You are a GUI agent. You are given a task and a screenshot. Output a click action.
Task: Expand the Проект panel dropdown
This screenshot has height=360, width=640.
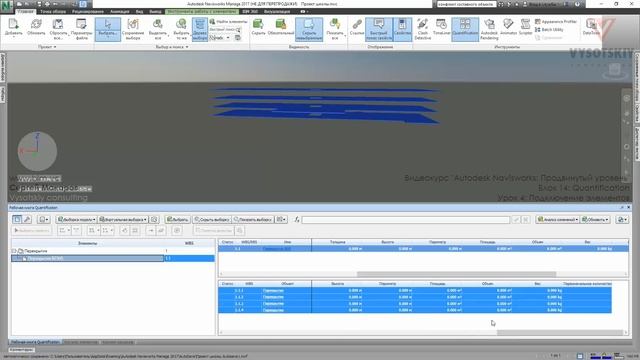47,47
